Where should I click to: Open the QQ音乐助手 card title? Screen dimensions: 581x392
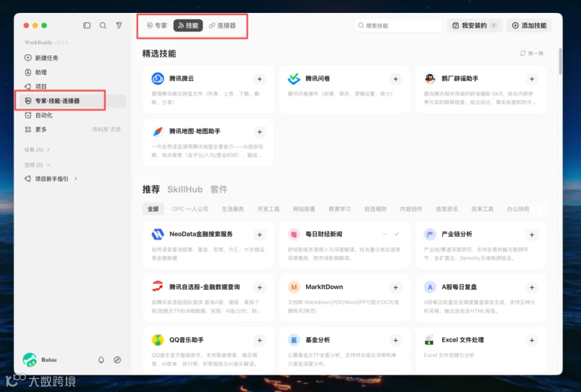coord(187,340)
